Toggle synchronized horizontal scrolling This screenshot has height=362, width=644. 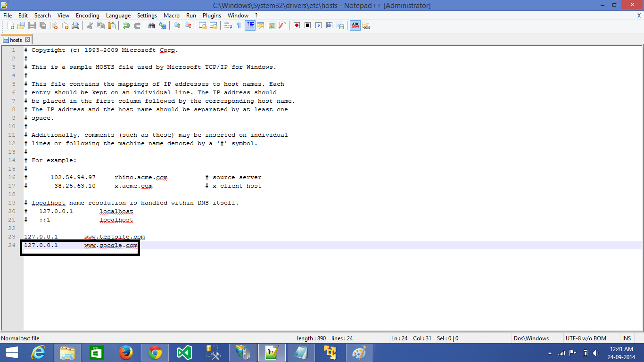pos(213,25)
